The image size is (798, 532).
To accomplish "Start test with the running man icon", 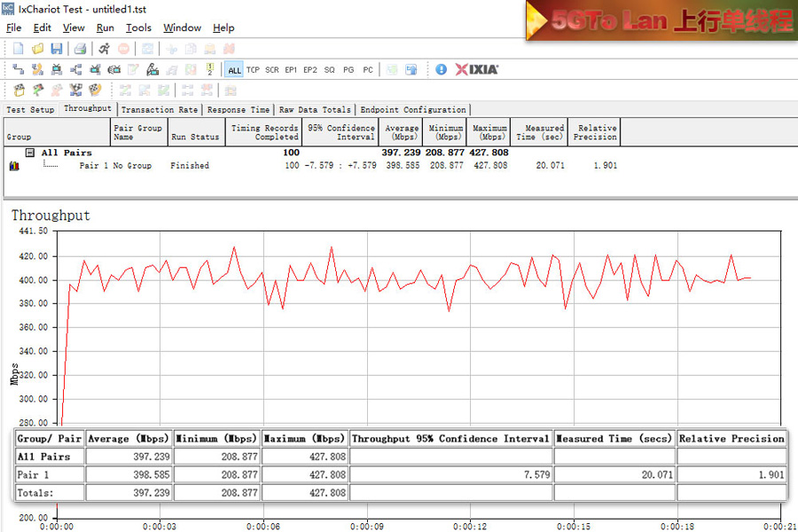I will (105, 49).
